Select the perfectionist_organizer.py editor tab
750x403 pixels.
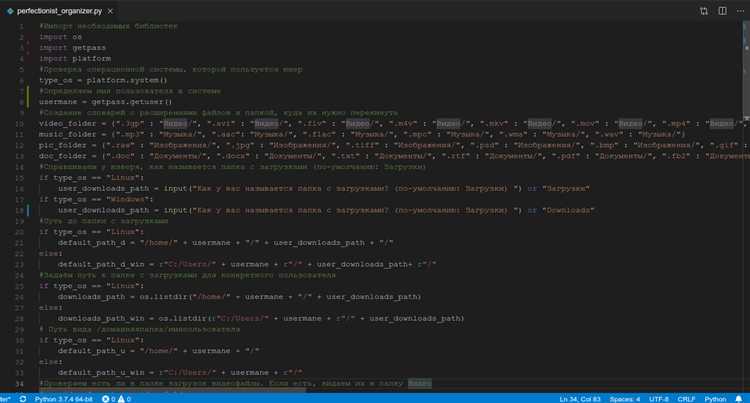60,11
